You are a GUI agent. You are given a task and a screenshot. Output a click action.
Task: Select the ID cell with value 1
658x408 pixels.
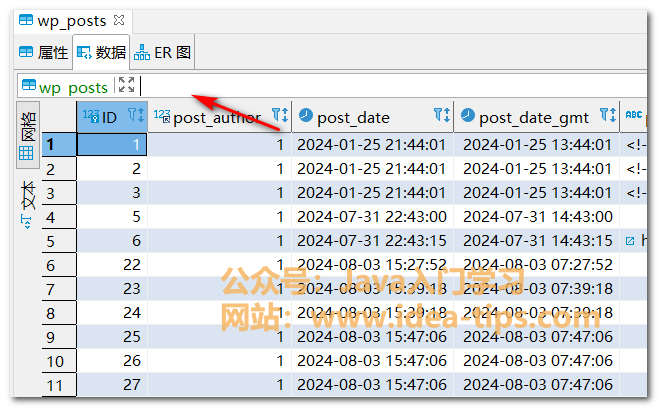click(112, 144)
